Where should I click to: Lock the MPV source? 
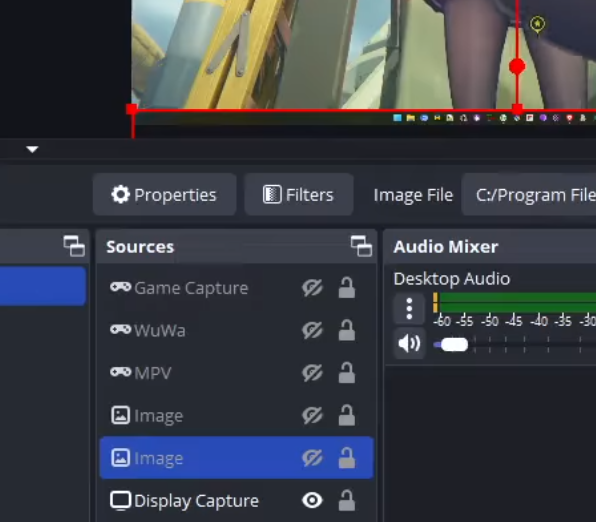point(347,373)
